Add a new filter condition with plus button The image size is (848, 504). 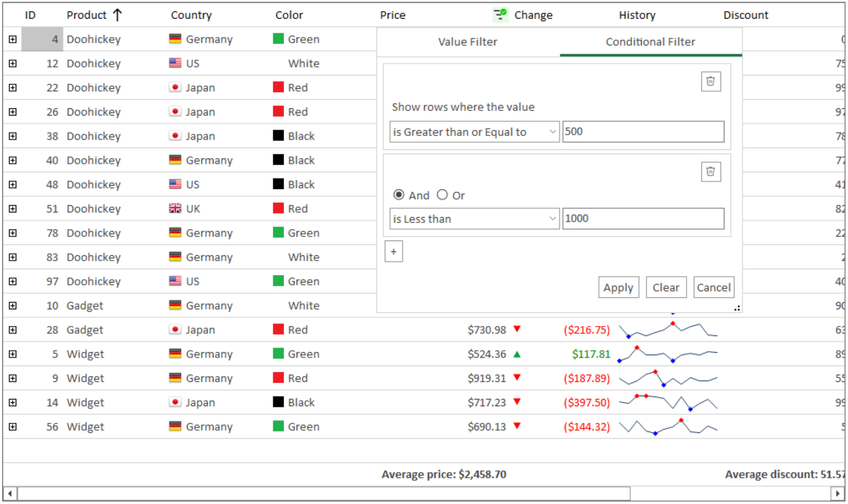[393, 252]
